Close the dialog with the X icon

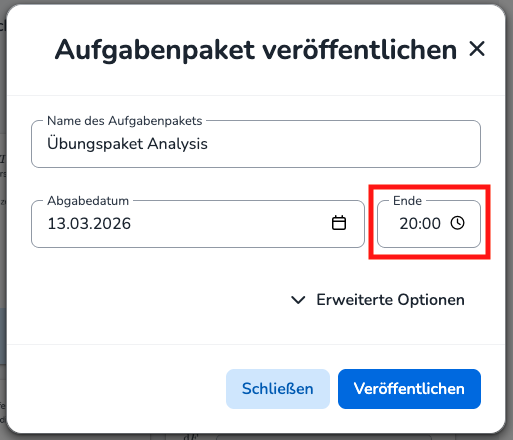click(477, 49)
